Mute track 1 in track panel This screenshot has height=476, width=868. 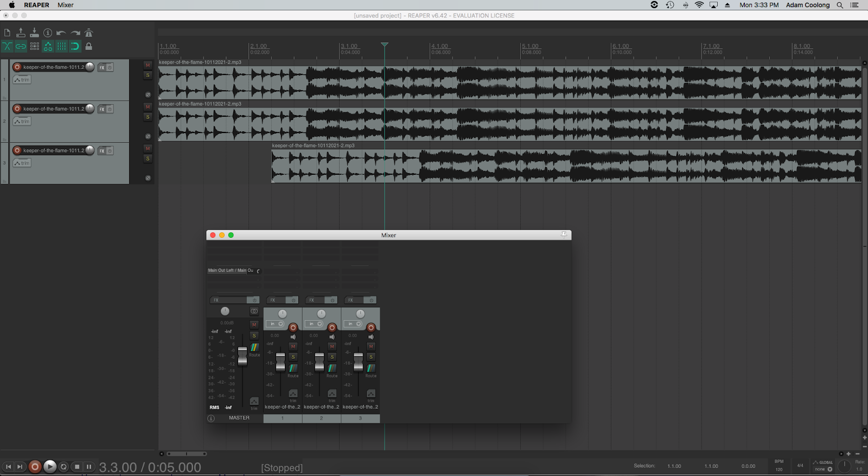[148, 65]
